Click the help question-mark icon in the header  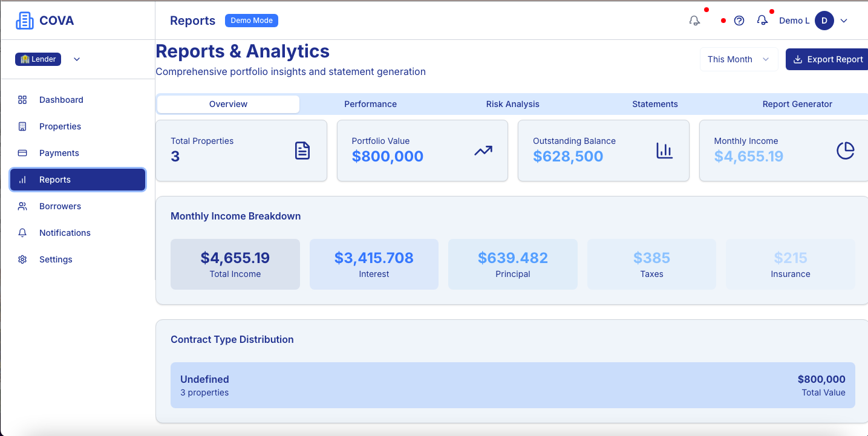[x=739, y=20]
